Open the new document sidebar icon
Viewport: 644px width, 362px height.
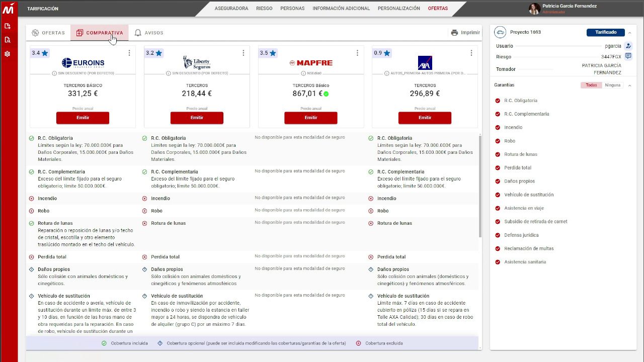(8, 26)
